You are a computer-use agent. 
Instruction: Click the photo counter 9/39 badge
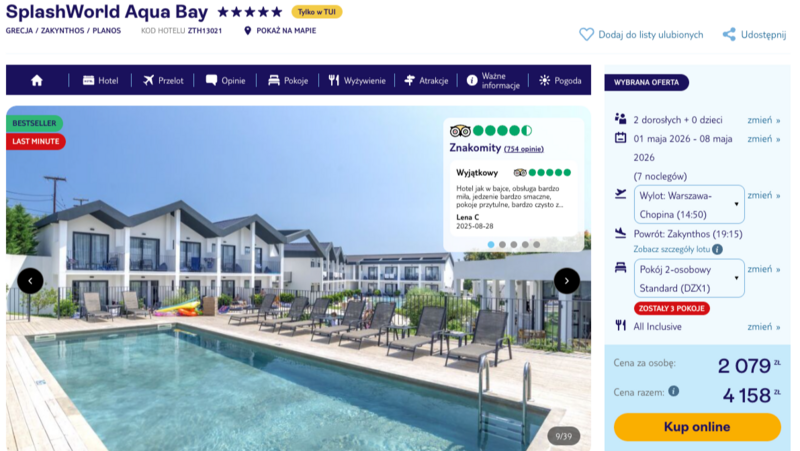(x=563, y=436)
